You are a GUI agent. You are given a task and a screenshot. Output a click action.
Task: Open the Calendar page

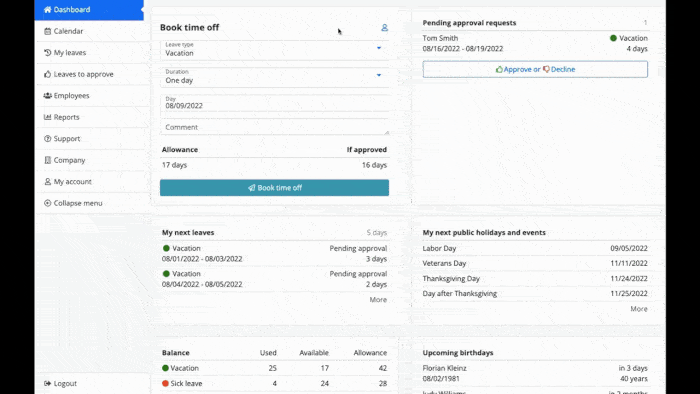pos(89,31)
